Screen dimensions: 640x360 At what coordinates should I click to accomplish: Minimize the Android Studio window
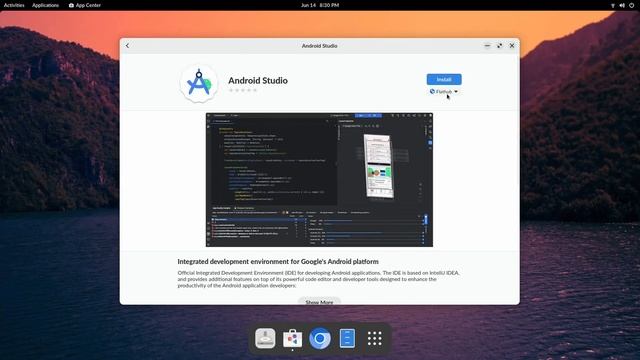(487, 46)
